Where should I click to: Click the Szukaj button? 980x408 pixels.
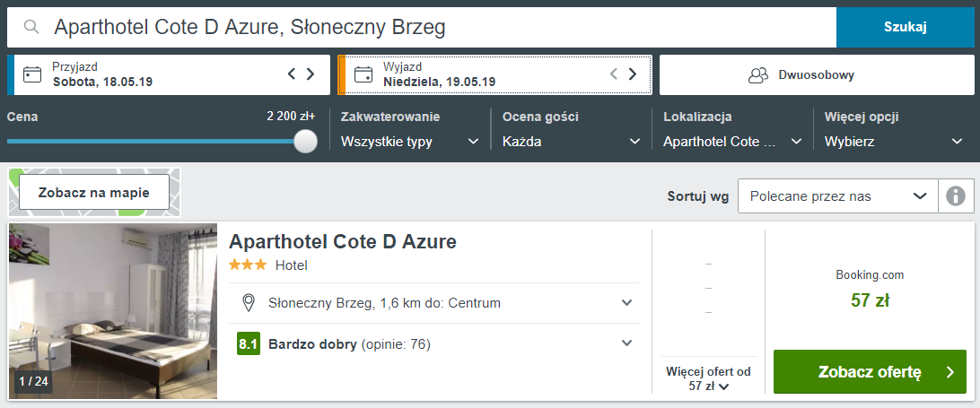(x=905, y=27)
